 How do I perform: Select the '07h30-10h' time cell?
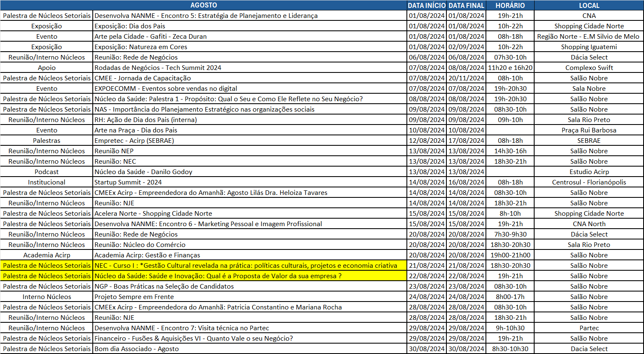510,57
